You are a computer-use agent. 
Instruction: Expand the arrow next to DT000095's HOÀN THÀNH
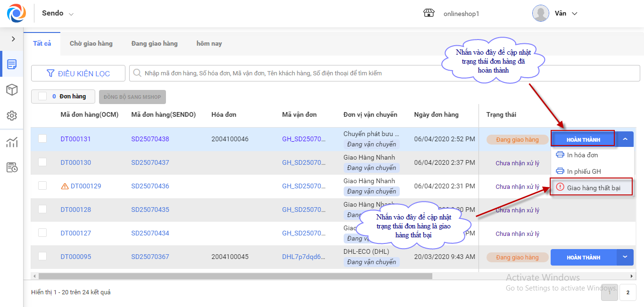coord(625,257)
